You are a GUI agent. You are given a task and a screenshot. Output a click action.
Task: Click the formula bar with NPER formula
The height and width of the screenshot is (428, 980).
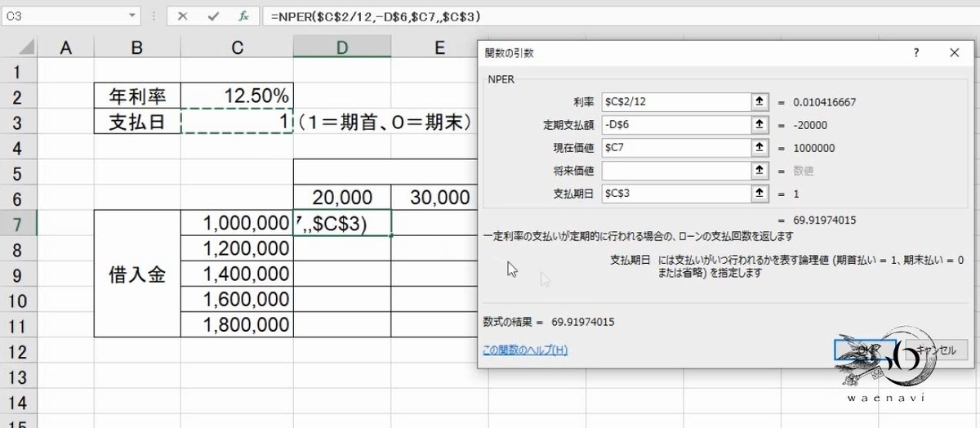[621, 16]
